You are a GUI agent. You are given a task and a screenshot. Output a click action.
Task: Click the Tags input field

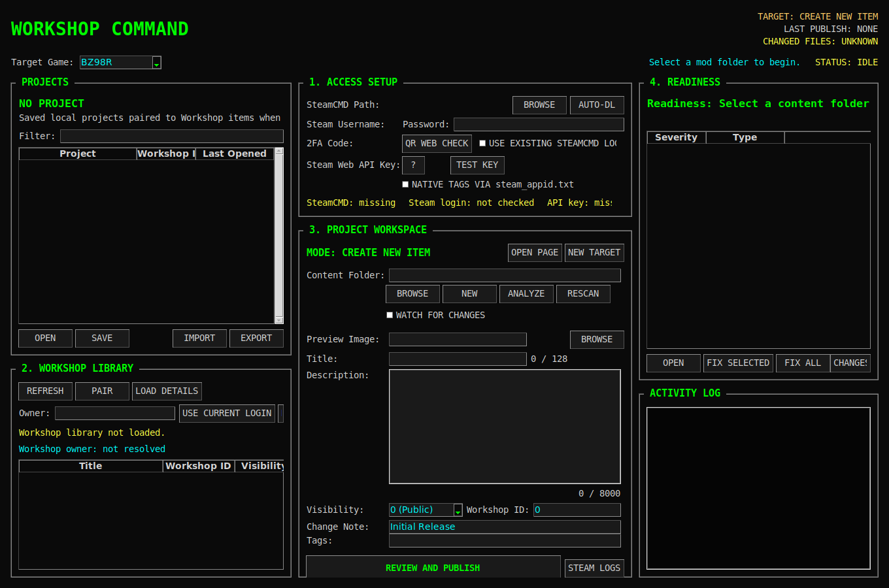tap(505, 540)
